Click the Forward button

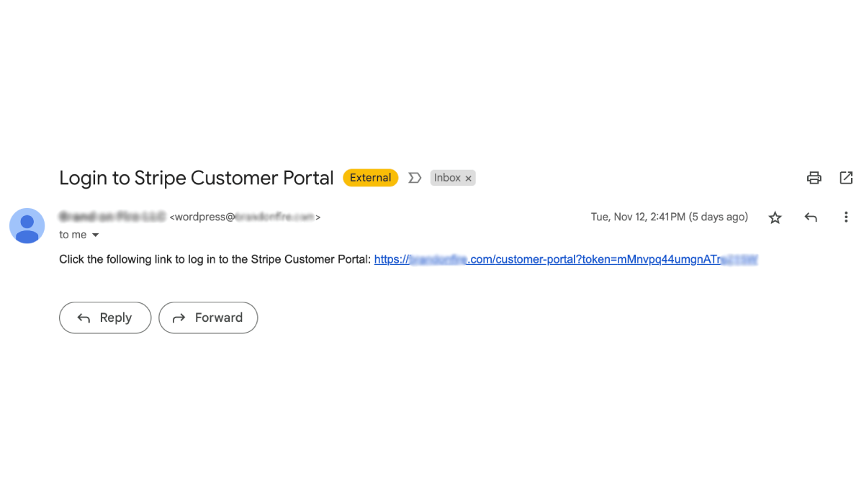pyautogui.click(x=208, y=318)
